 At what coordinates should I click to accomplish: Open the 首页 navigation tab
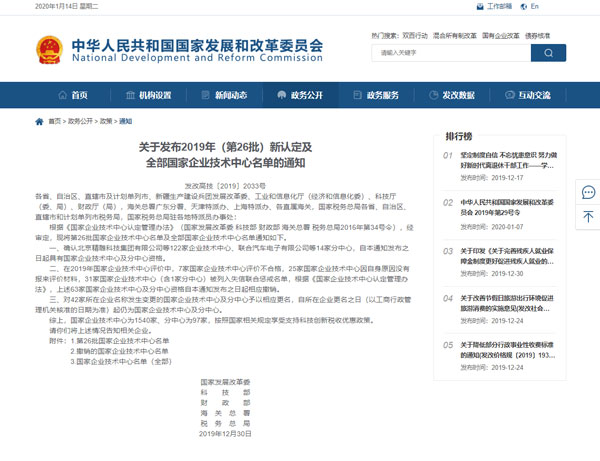(73, 95)
